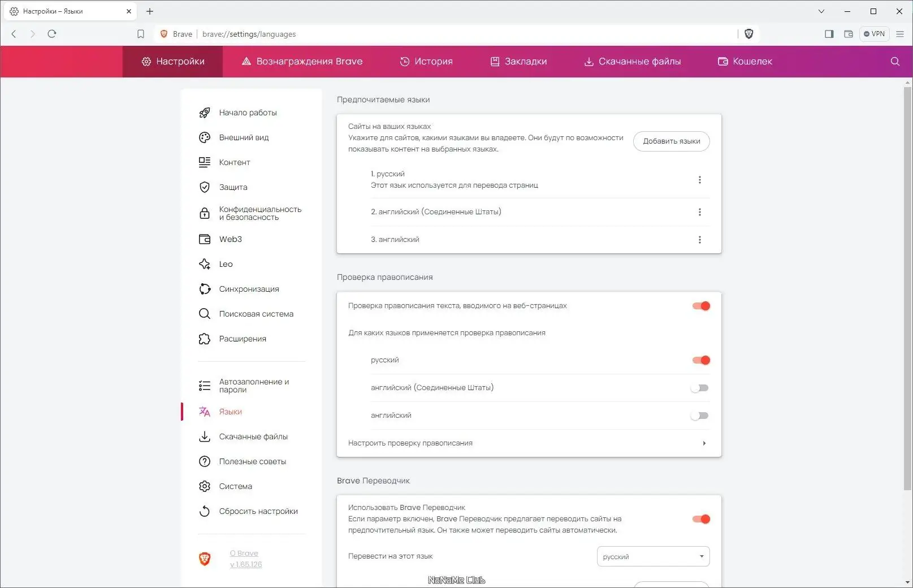913x588 pixels.
Task: Click the Добавить языки button
Action: (671, 141)
